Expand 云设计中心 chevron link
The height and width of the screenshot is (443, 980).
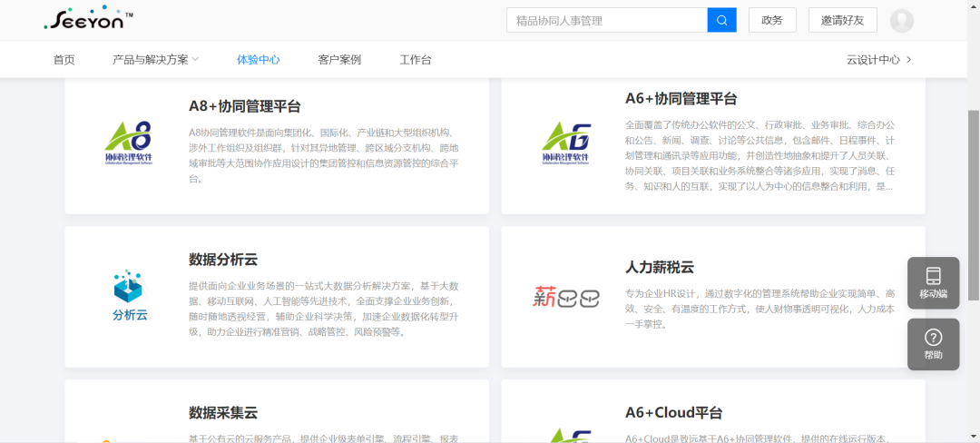coord(878,60)
